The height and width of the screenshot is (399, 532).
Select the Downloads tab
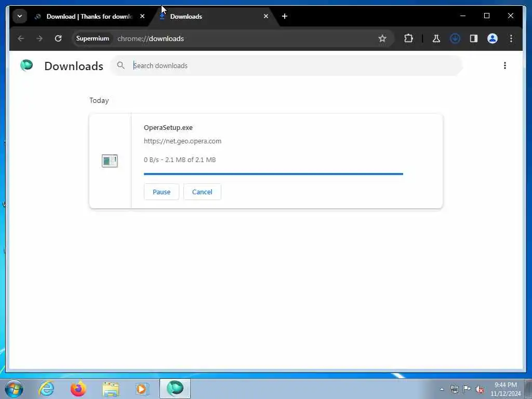[214, 16]
